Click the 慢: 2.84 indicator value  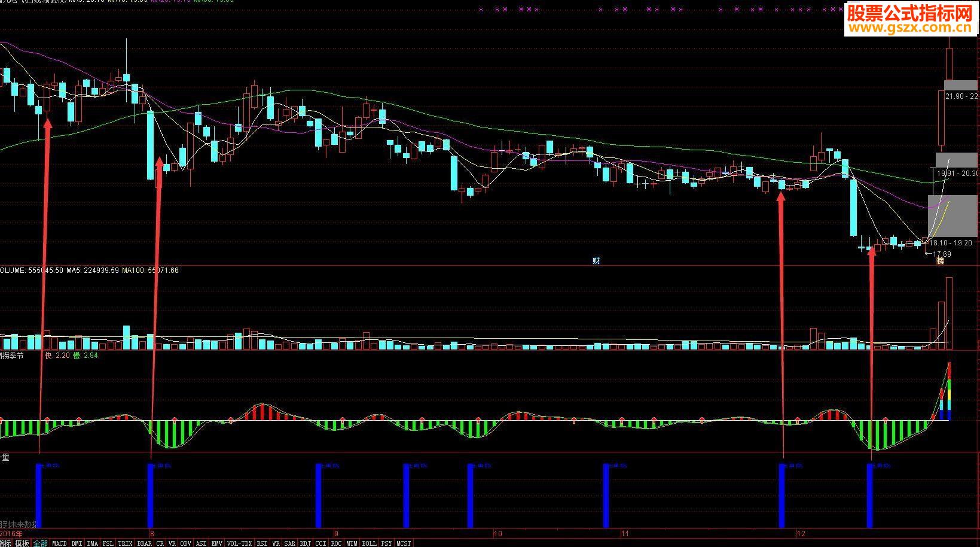(85, 355)
